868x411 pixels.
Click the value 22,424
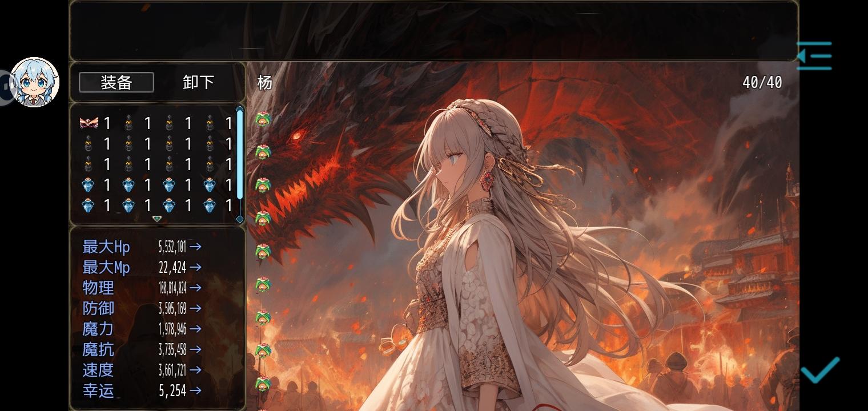(172, 267)
